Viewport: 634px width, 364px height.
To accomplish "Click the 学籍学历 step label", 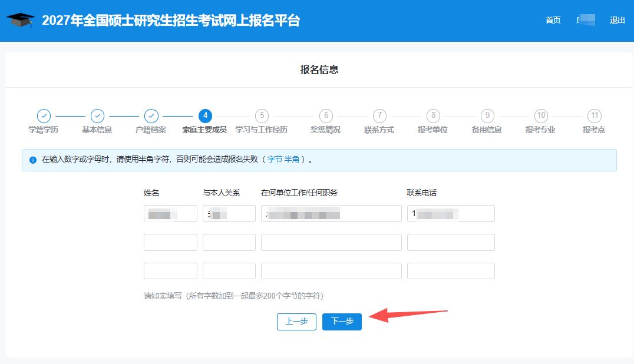I will pos(43,130).
